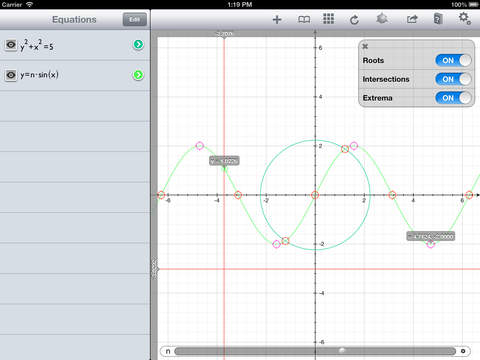Viewport: 480px width, 360px height.
Task: Open the graph analysis gear-shape icon
Action: point(382,19)
